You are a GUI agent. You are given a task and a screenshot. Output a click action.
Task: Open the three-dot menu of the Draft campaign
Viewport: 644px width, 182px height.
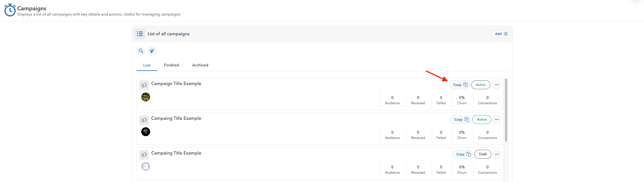pyautogui.click(x=497, y=154)
